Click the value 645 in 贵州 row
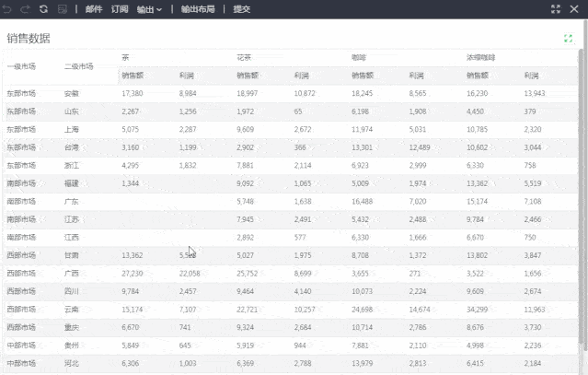 (x=185, y=346)
